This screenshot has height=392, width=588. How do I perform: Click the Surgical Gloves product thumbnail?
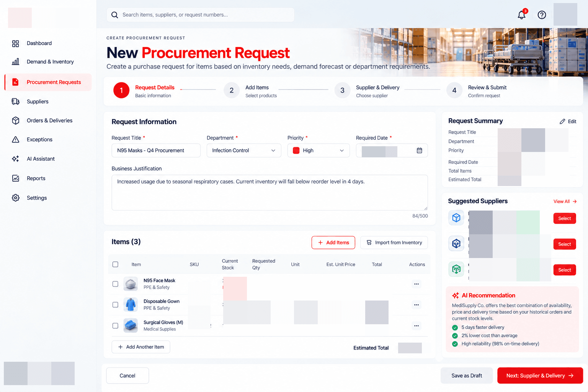click(x=131, y=326)
